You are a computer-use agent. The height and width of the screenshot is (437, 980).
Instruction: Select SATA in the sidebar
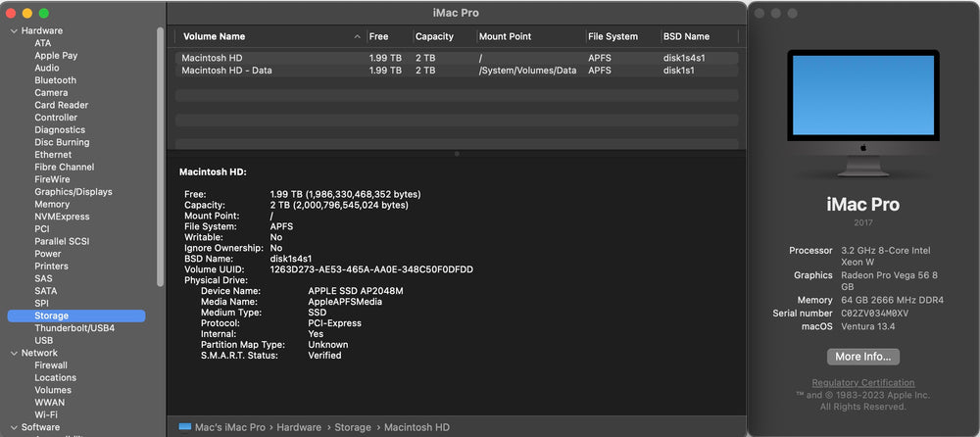coord(46,291)
